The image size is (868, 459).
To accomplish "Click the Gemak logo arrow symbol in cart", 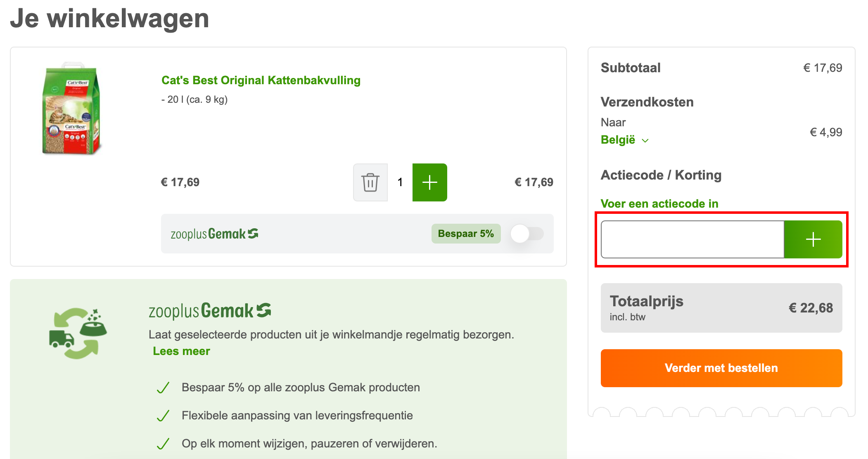I will click(x=253, y=233).
